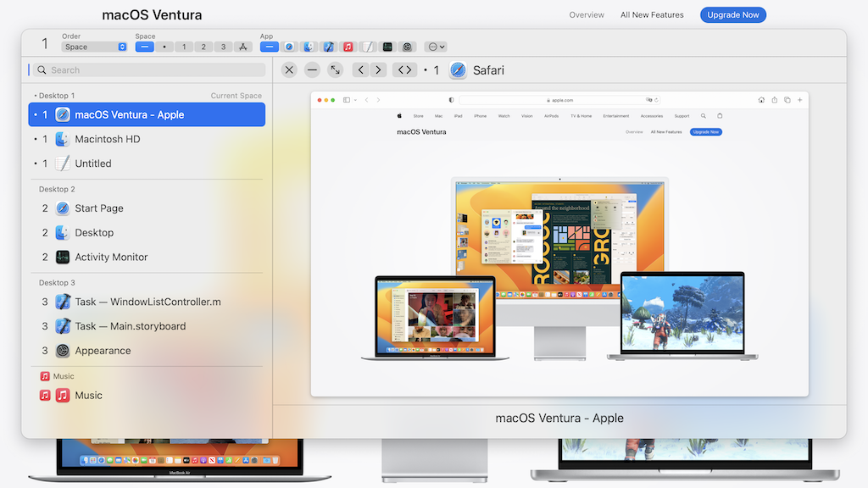Click the large Safari icon beside Safari title

(458, 70)
